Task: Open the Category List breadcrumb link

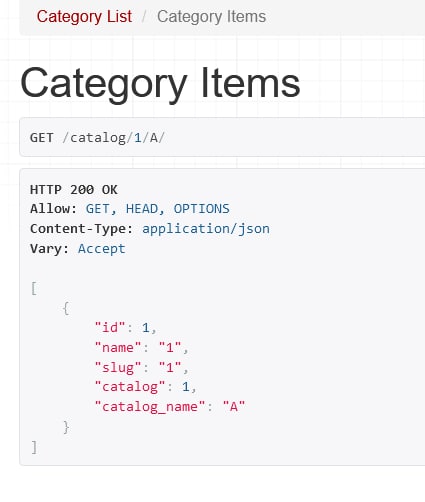Action: click(x=84, y=17)
